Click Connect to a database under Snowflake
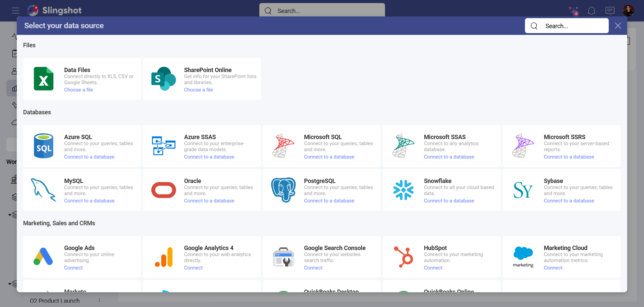Image resolution: width=644 pixels, height=307 pixels. click(x=449, y=201)
